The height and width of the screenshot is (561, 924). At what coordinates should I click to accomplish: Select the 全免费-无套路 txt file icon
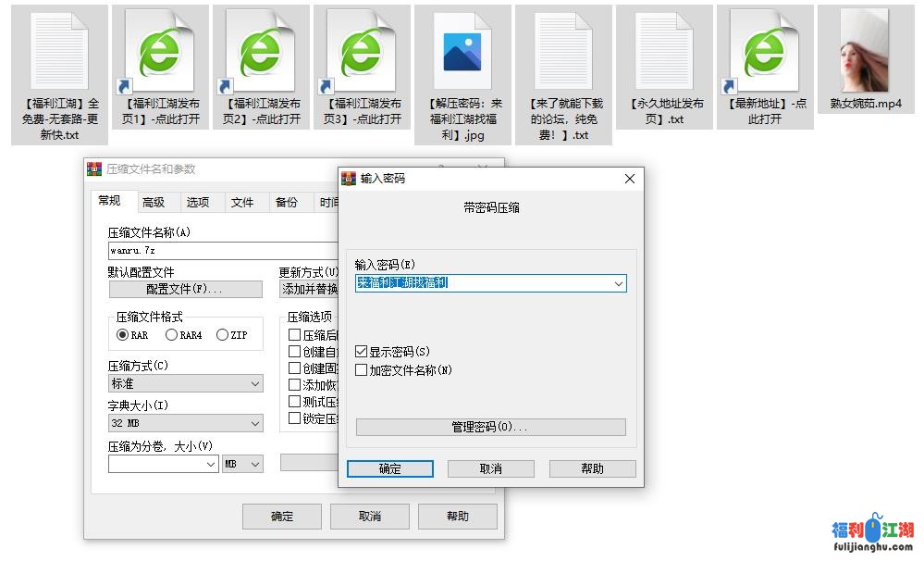(x=59, y=53)
